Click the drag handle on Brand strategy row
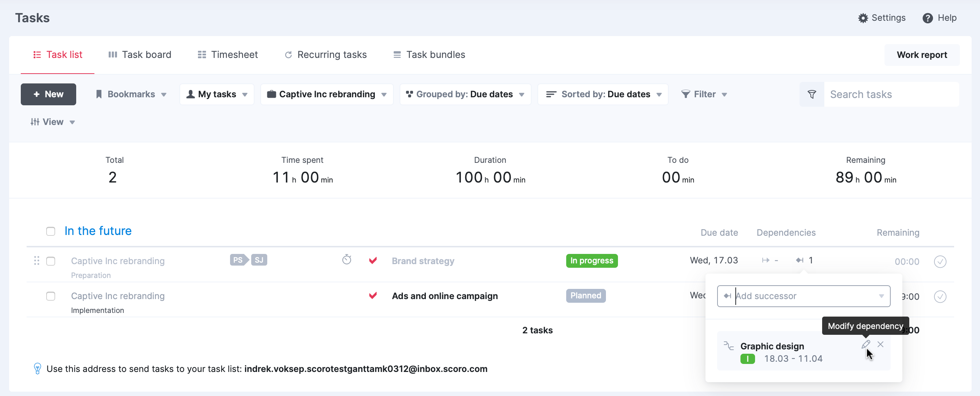This screenshot has width=980, height=396. 36,261
